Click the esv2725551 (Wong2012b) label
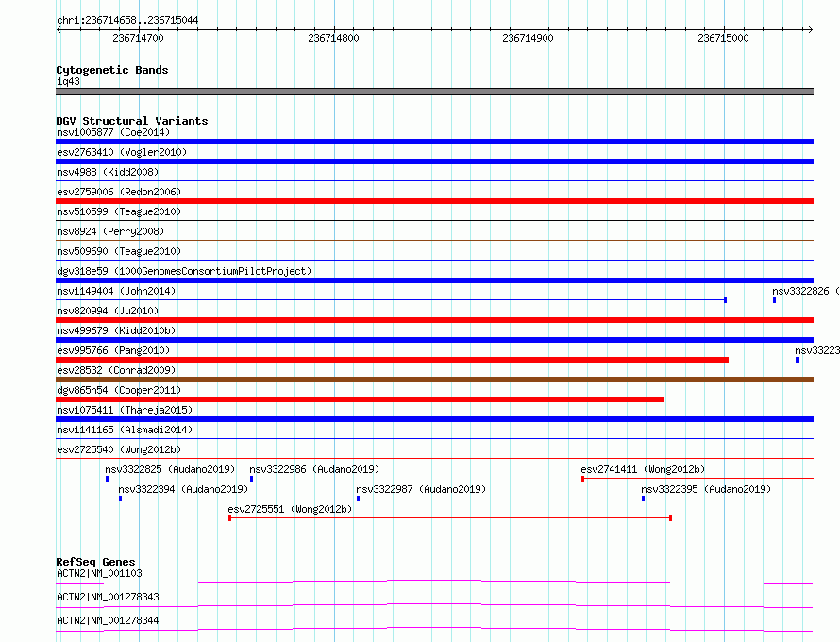Image resolution: width=840 pixels, height=642 pixels. pos(290,509)
